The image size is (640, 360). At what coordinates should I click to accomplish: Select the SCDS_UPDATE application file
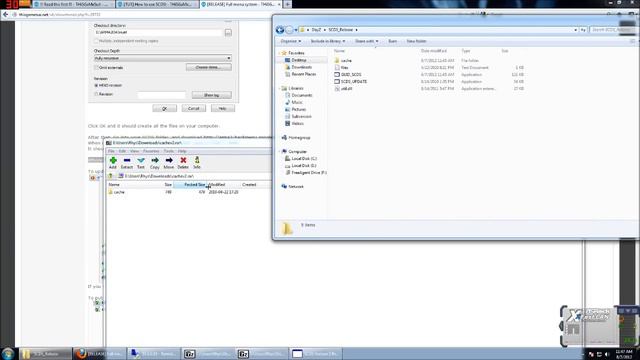point(351,82)
